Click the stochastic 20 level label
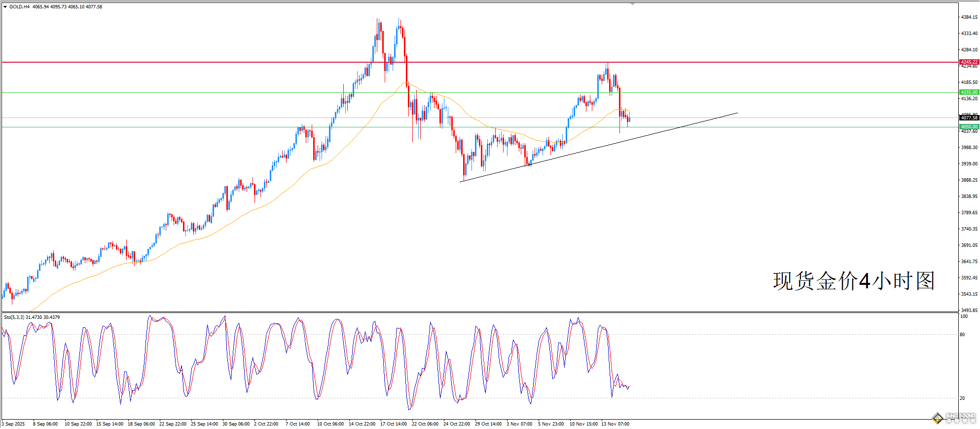This screenshot has width=980, height=429. (962, 398)
